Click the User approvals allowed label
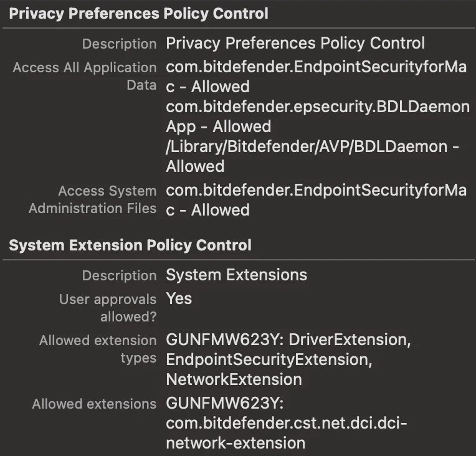The width and height of the screenshot is (476, 456). pyautogui.click(x=108, y=308)
